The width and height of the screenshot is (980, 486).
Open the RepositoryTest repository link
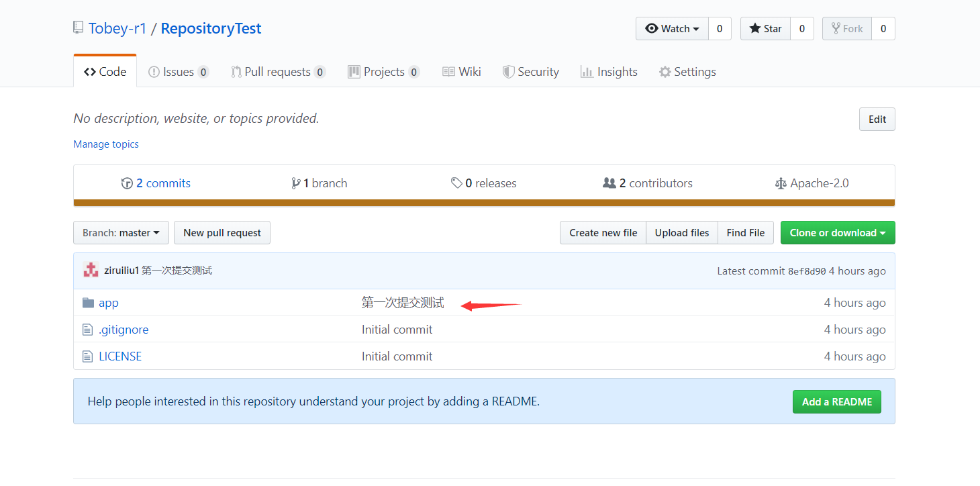(211, 28)
